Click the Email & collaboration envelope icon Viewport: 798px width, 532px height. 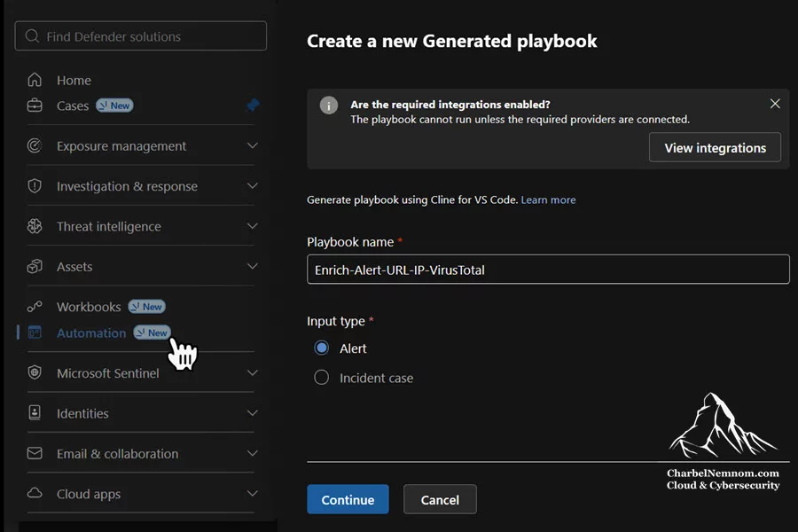click(x=35, y=453)
